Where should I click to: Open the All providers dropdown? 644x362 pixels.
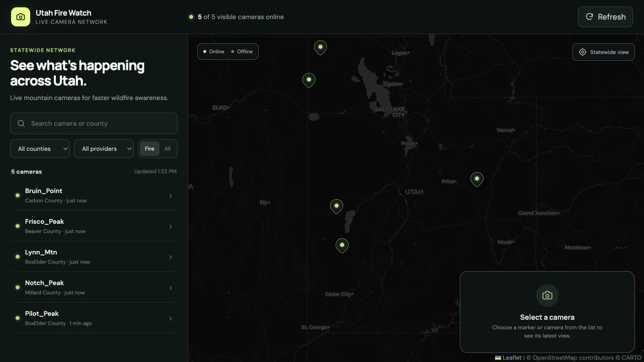point(104,149)
